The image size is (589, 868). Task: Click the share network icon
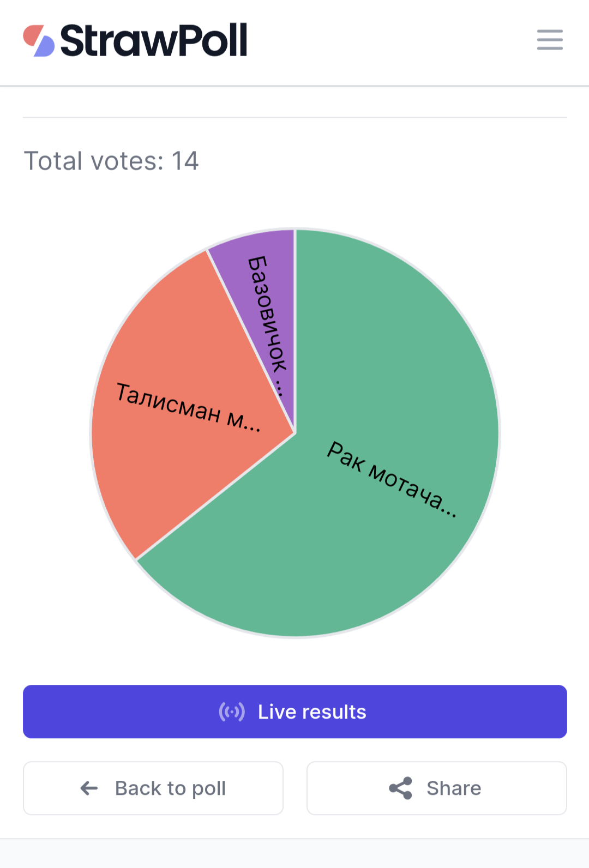[400, 788]
